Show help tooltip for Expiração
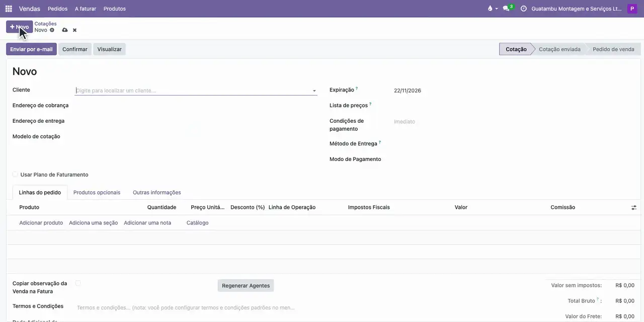644x322 pixels. pyautogui.click(x=357, y=89)
